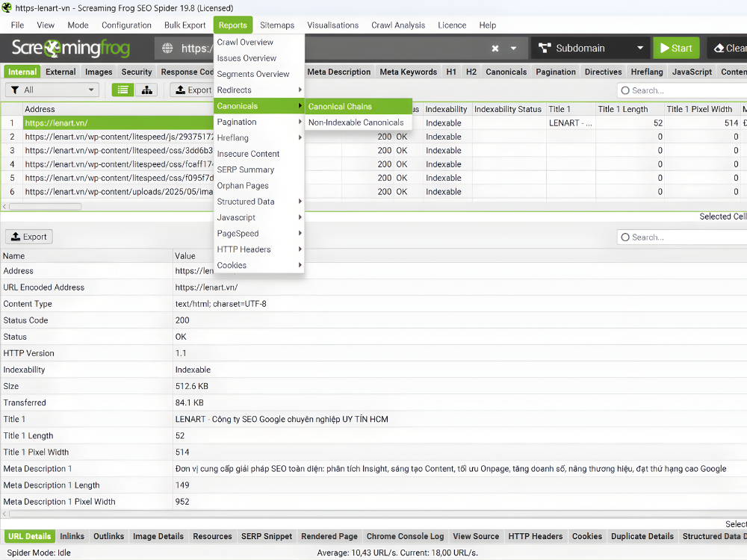Click Export button in lower panel
This screenshot has height=560, width=747.
(28, 237)
